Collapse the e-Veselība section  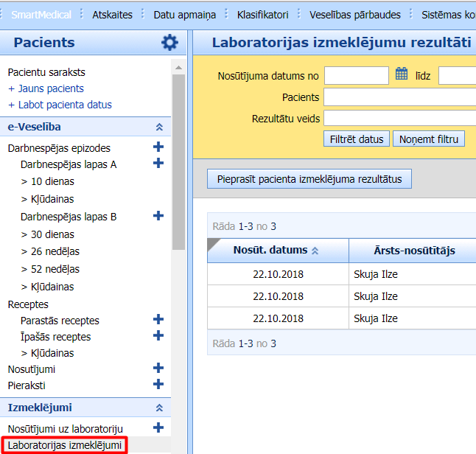point(158,128)
